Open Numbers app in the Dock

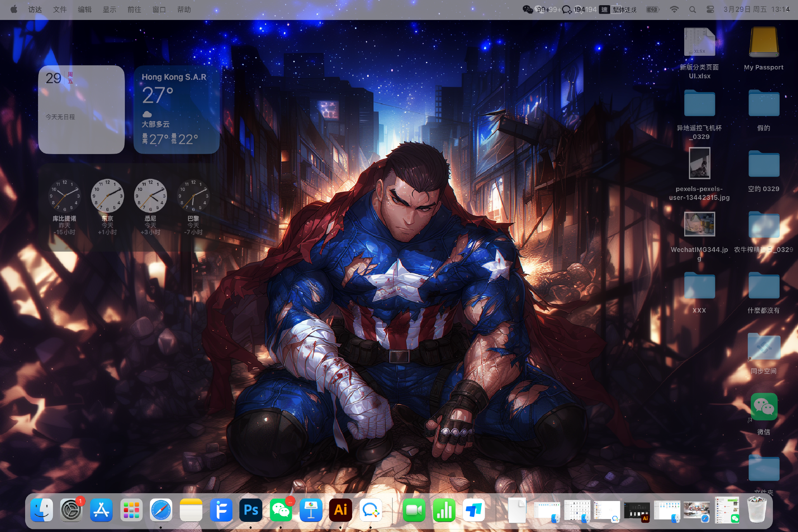pos(444,510)
